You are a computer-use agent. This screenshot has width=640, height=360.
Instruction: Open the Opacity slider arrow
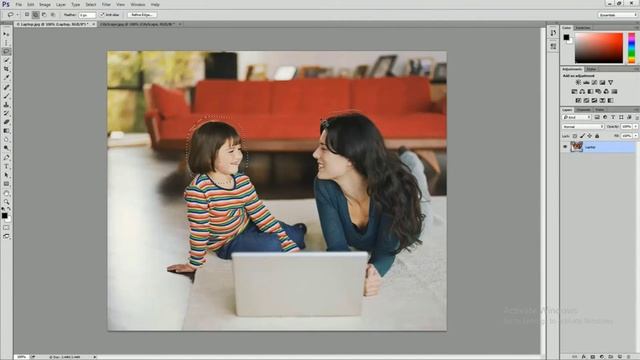pyautogui.click(x=635, y=127)
